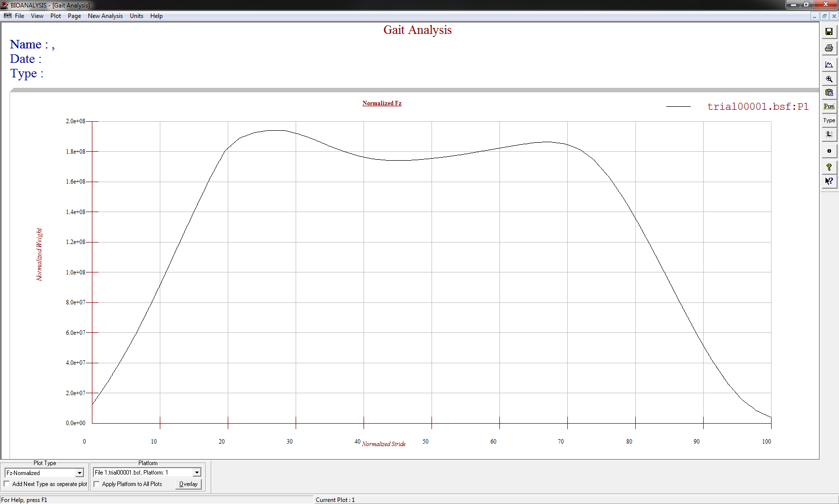Screen dimensions: 839x504
Task: Click the context help arrow icon
Action: click(x=829, y=181)
